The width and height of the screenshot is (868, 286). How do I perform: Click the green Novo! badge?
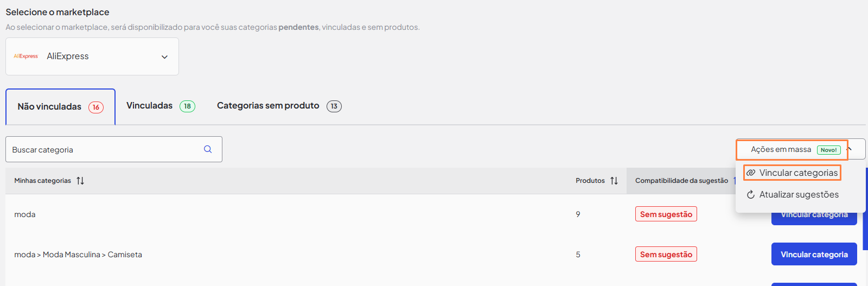point(828,150)
